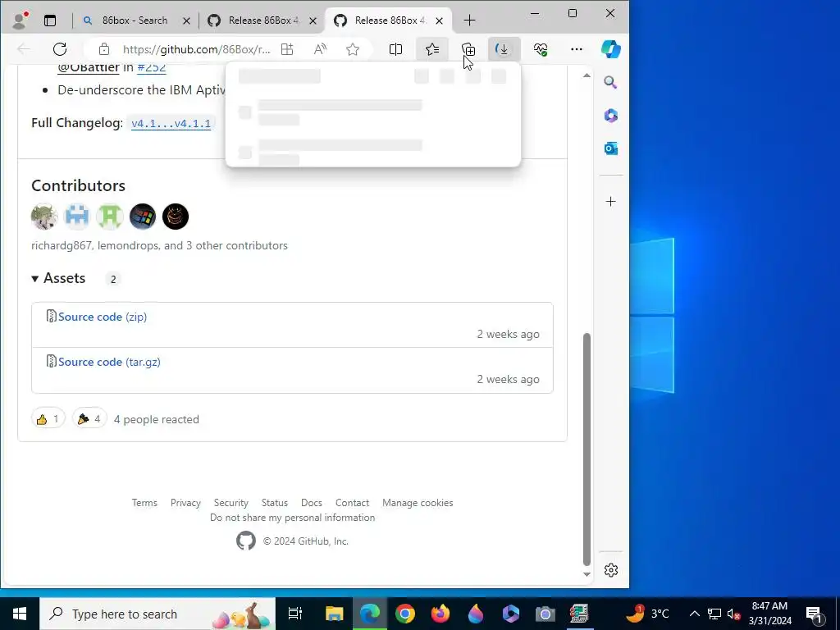Open the Privacy footer link
The height and width of the screenshot is (630, 840).
pyautogui.click(x=185, y=503)
